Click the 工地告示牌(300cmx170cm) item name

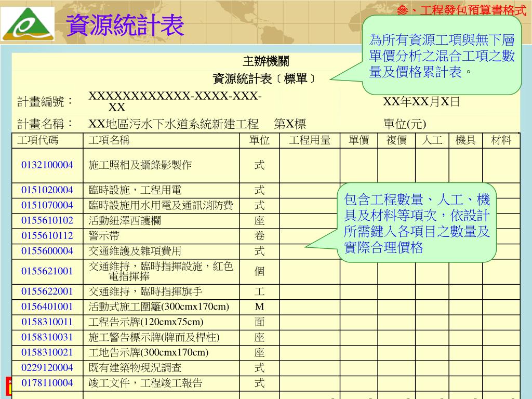pyautogui.click(x=148, y=353)
